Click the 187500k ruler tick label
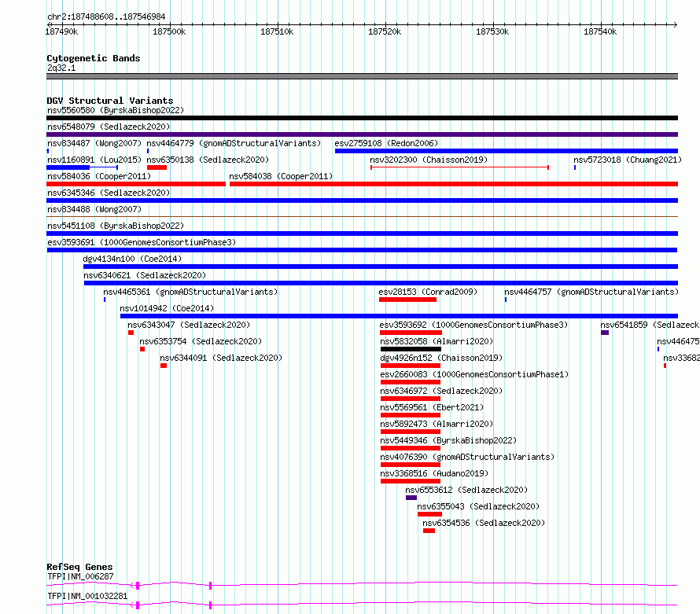 [x=169, y=31]
